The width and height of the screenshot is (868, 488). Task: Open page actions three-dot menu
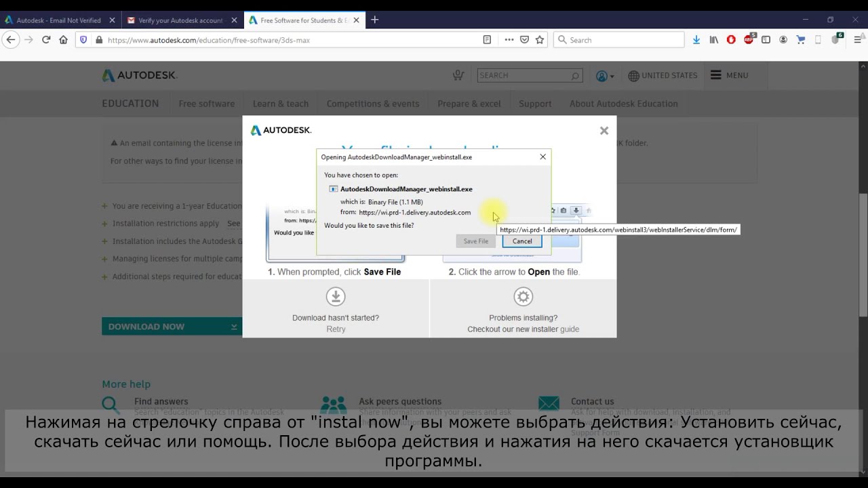509,40
